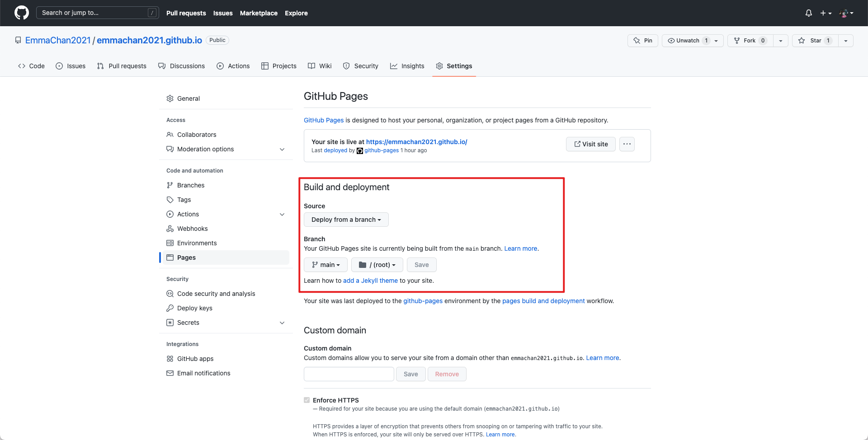Screen dimensions: 868x440
Task: Expand the sidebar Actions chevron
Action: 282,214
